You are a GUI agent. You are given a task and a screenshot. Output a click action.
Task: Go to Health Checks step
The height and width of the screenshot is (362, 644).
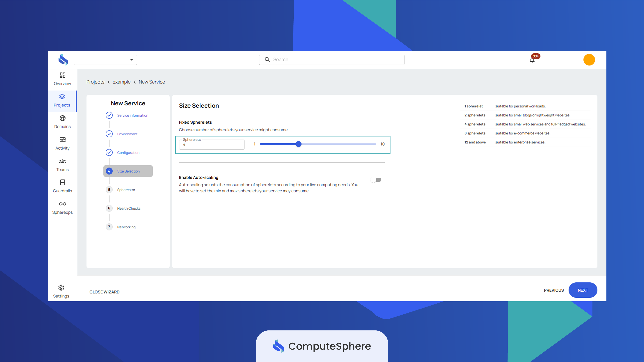[129, 208]
